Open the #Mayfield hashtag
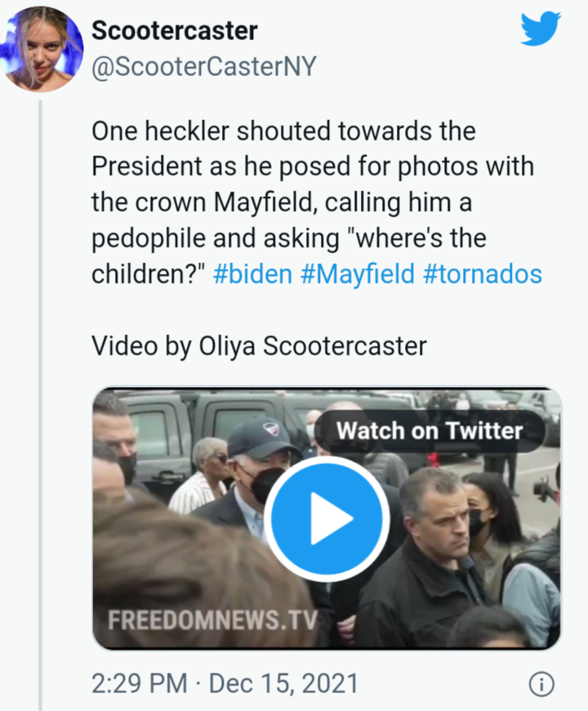588x711 pixels. point(358,274)
